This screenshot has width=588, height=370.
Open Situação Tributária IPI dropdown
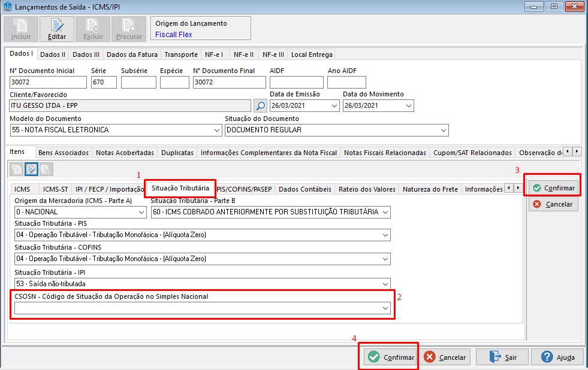[385, 284]
